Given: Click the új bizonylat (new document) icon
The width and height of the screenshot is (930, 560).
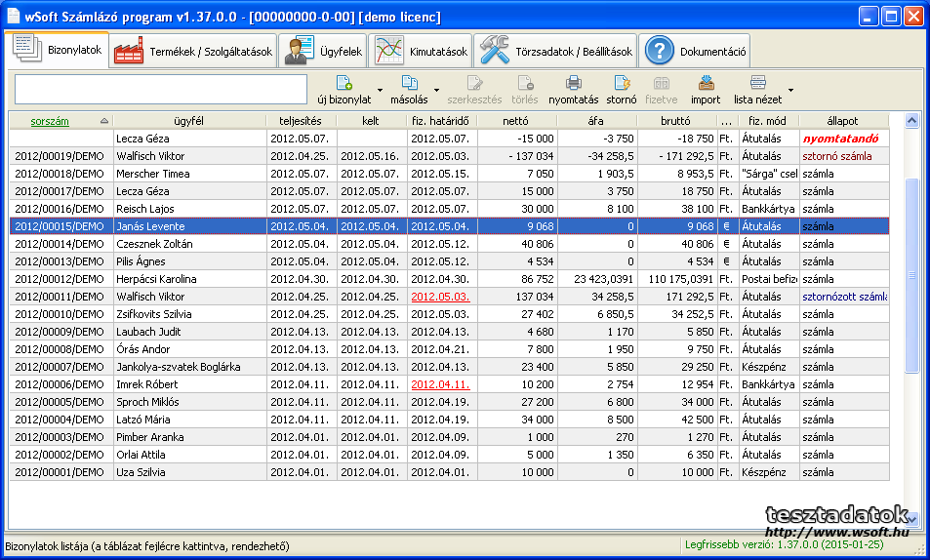Looking at the screenshot, I should [344, 83].
